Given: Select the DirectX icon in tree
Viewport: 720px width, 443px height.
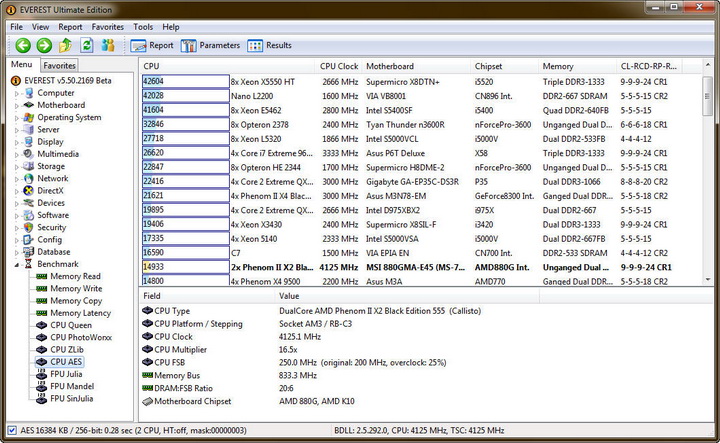Looking at the screenshot, I should (x=29, y=191).
